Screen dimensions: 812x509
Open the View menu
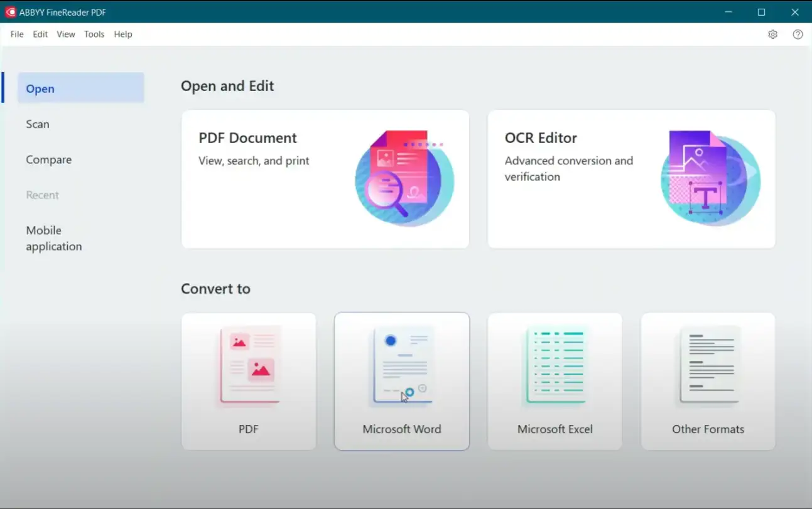[x=66, y=35]
